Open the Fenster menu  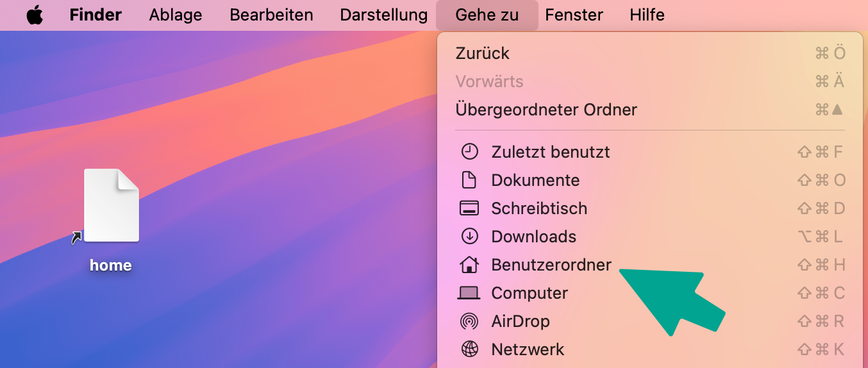click(x=574, y=15)
